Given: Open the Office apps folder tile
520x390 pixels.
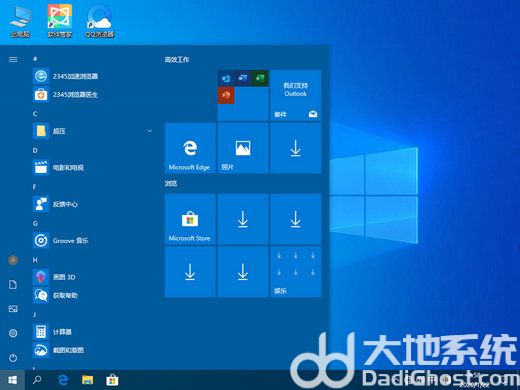Looking at the screenshot, I should point(243,95).
